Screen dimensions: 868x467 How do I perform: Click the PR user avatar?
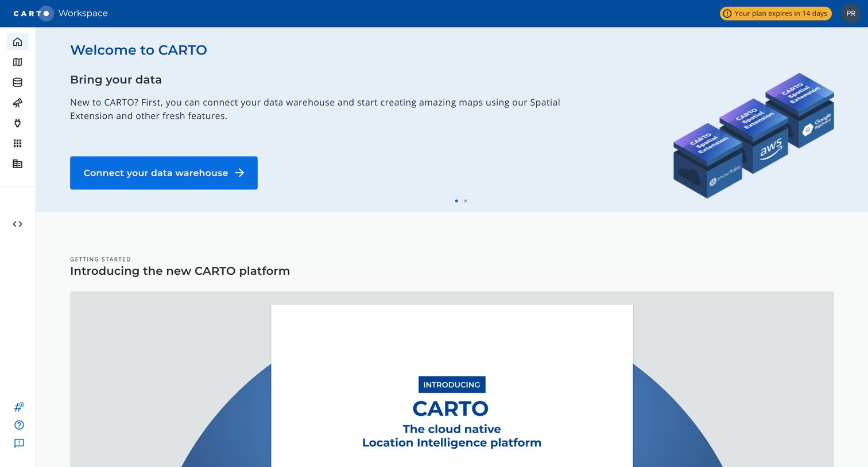click(x=851, y=13)
